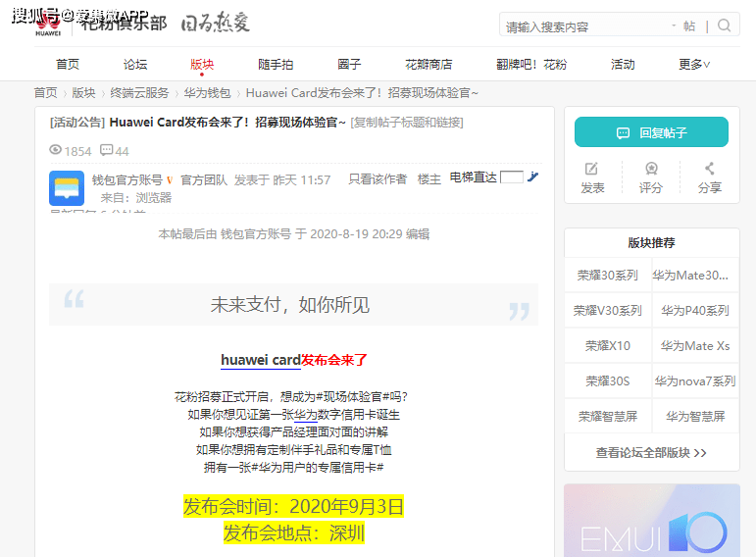Focus the 请输入搜索内容 search field
756x557 pixels.
coord(585,26)
